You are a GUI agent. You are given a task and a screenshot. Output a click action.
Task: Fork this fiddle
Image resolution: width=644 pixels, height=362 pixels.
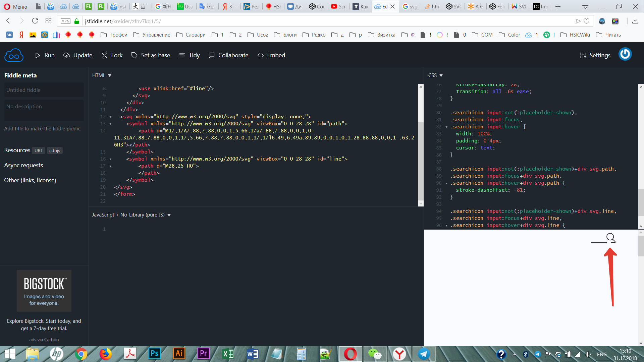pos(112,55)
